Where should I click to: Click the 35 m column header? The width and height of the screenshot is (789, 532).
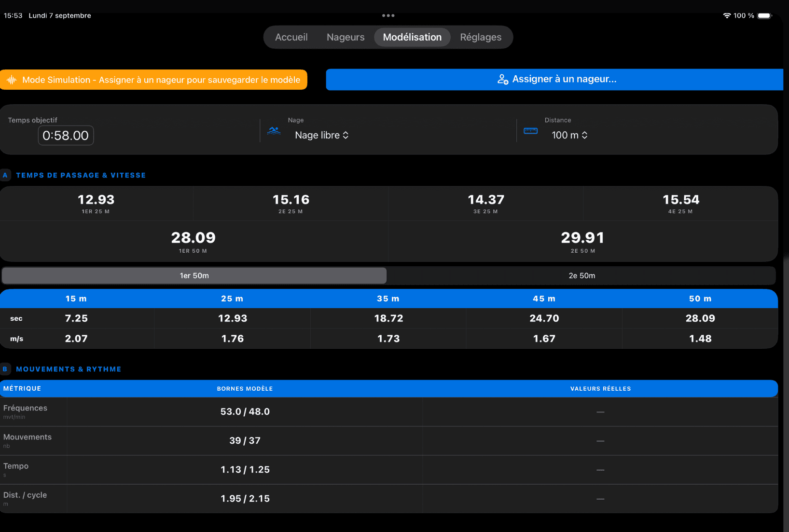[388, 299]
